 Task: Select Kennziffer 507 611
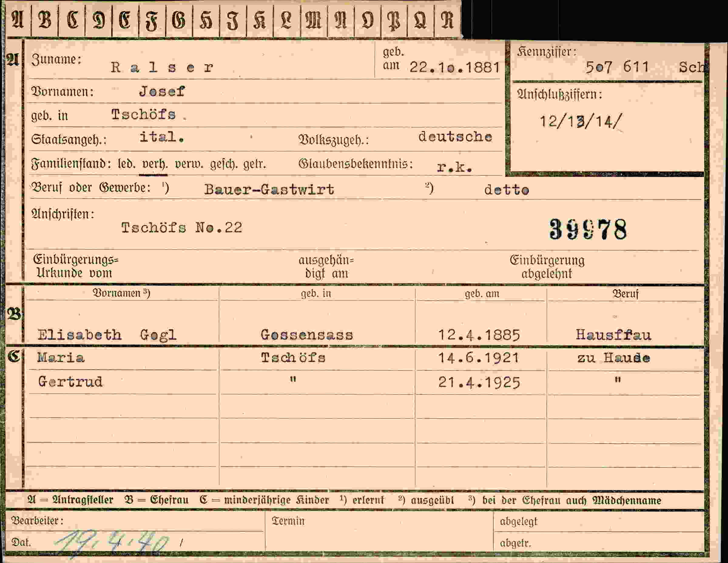617,67
